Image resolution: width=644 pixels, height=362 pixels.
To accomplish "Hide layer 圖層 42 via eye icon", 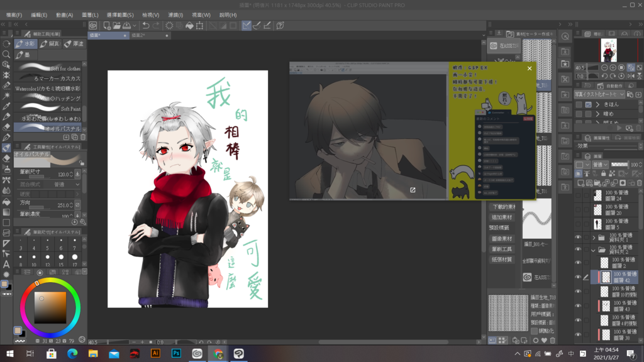I will 579,277.
